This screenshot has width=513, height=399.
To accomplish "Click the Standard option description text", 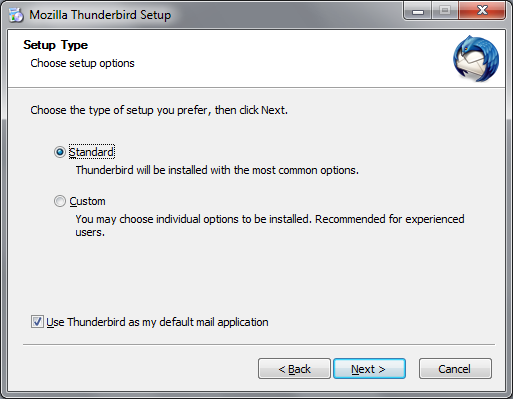I will [217, 170].
